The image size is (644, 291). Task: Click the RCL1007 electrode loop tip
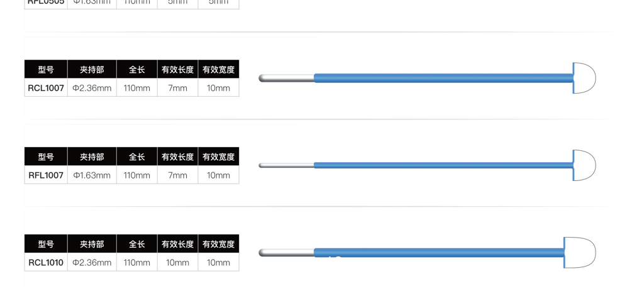click(585, 79)
